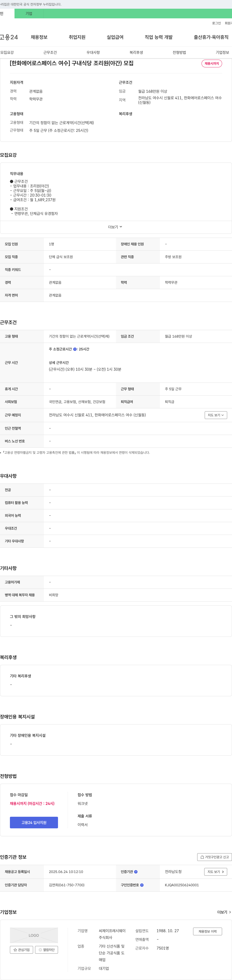Screen dimensions: 232x980
Task: Click the 워크넷 application method text
Action: coord(83,803)
